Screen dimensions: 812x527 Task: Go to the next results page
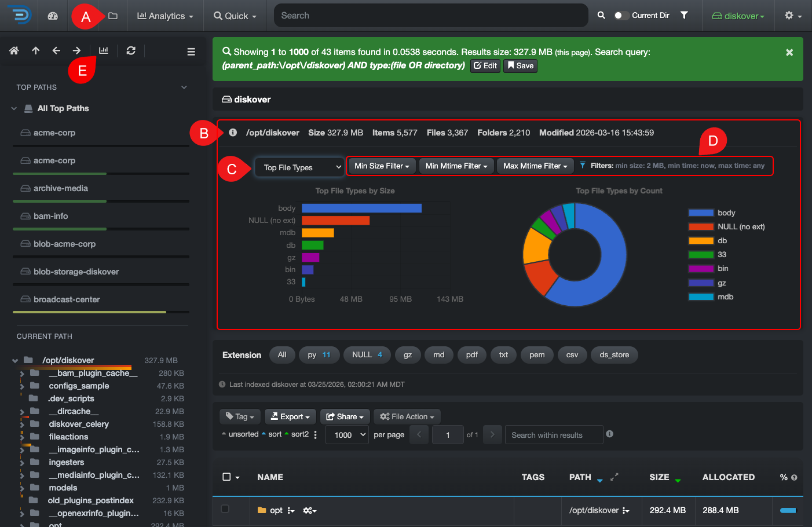pos(492,434)
